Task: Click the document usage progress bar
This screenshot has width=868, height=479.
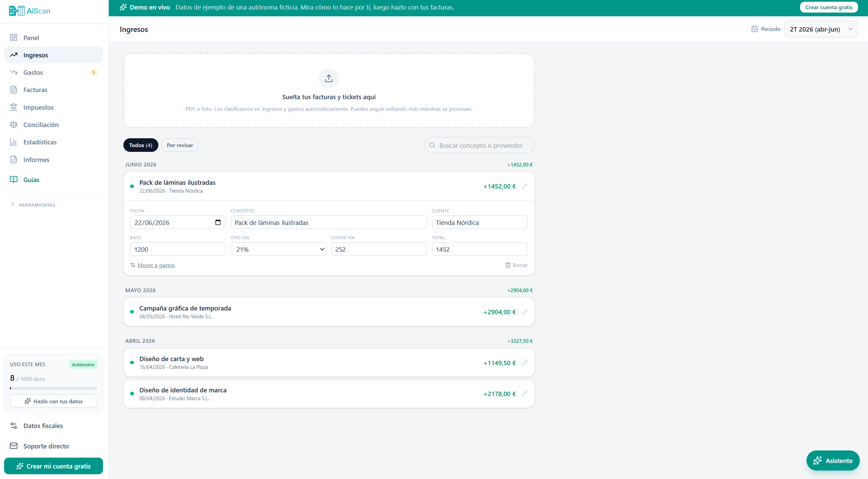Action: click(53, 388)
